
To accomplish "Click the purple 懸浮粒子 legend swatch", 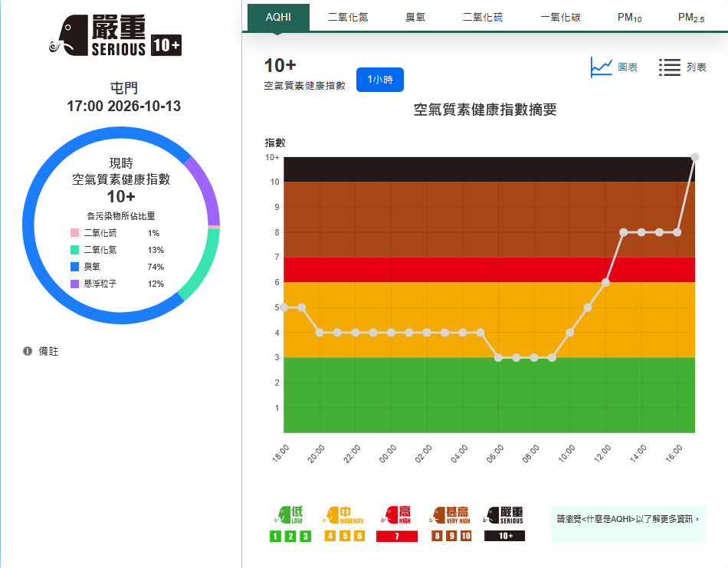I will pyautogui.click(x=74, y=284).
